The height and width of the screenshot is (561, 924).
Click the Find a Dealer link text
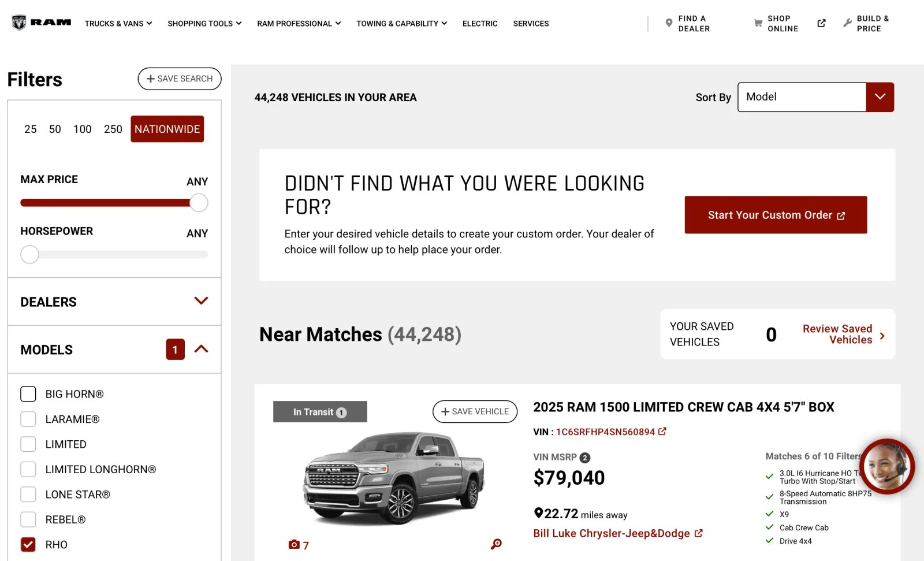click(x=694, y=24)
